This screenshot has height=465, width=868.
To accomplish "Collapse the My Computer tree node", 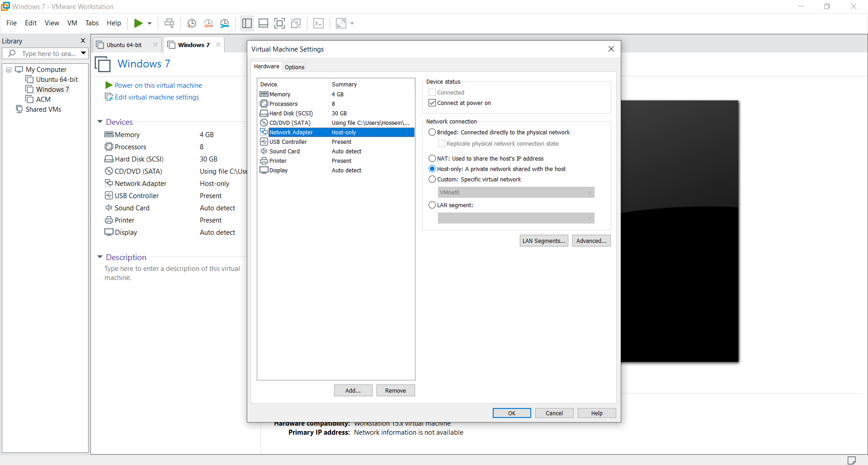I will (x=9, y=70).
